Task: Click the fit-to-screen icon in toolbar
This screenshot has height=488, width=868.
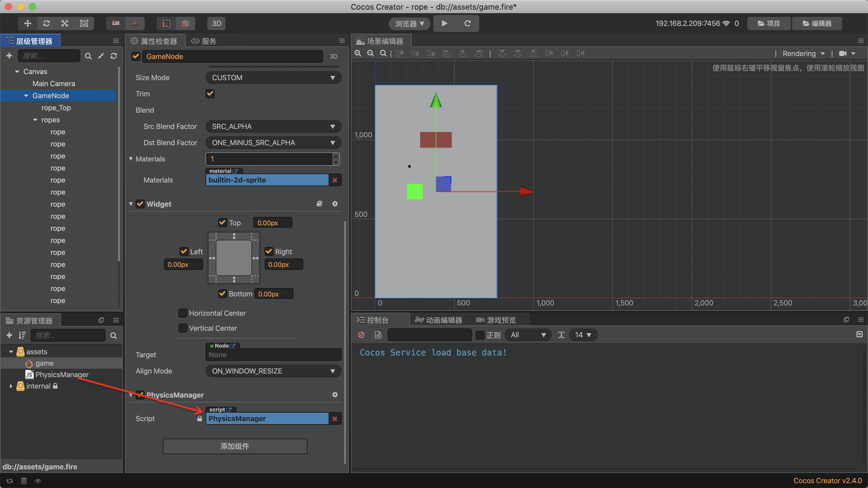Action: tap(384, 54)
